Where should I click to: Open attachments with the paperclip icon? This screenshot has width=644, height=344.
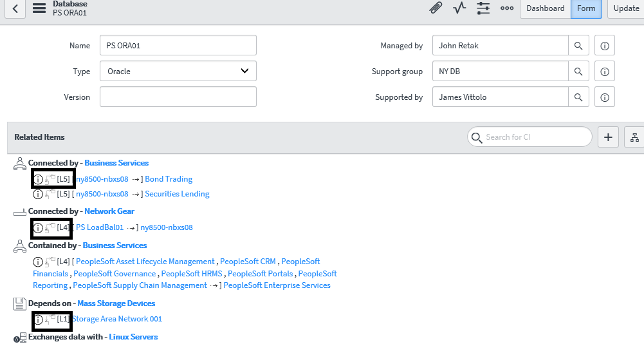436,8
